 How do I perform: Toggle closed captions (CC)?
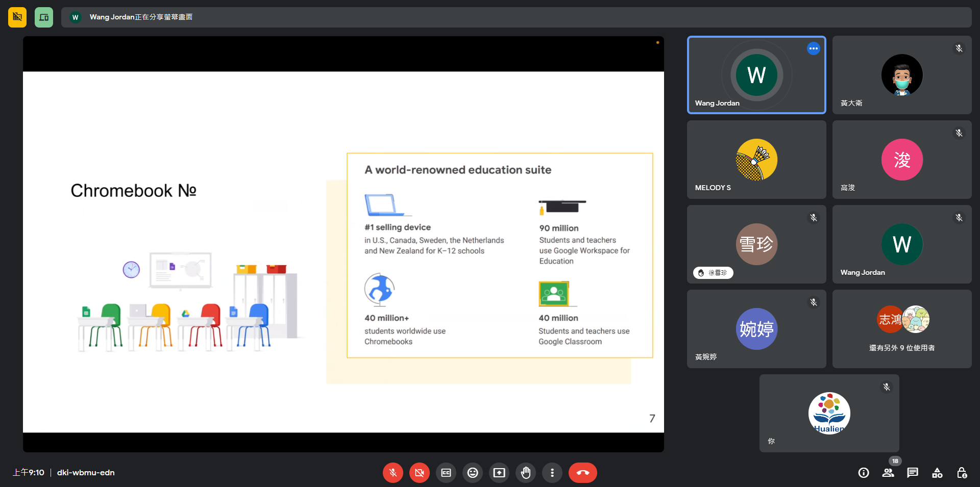click(x=446, y=473)
